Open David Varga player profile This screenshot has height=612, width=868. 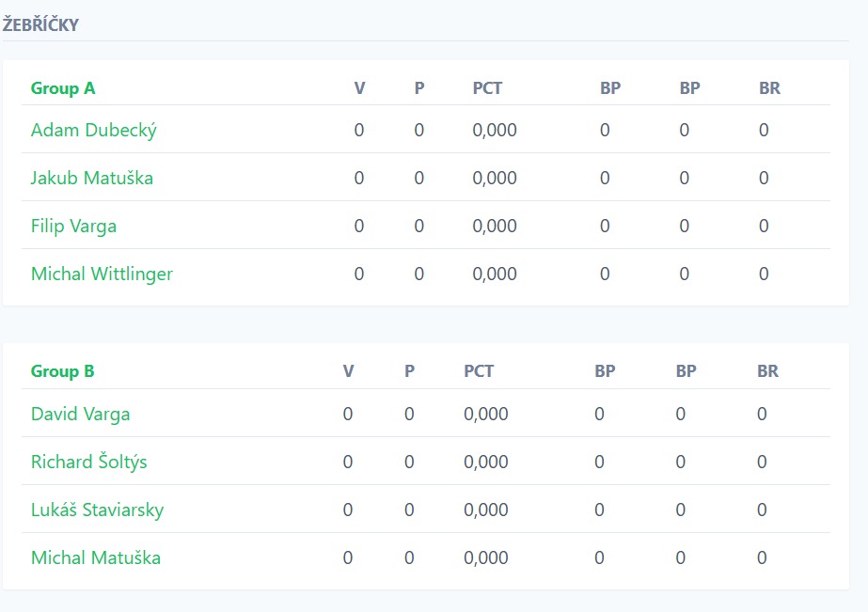[x=80, y=415]
